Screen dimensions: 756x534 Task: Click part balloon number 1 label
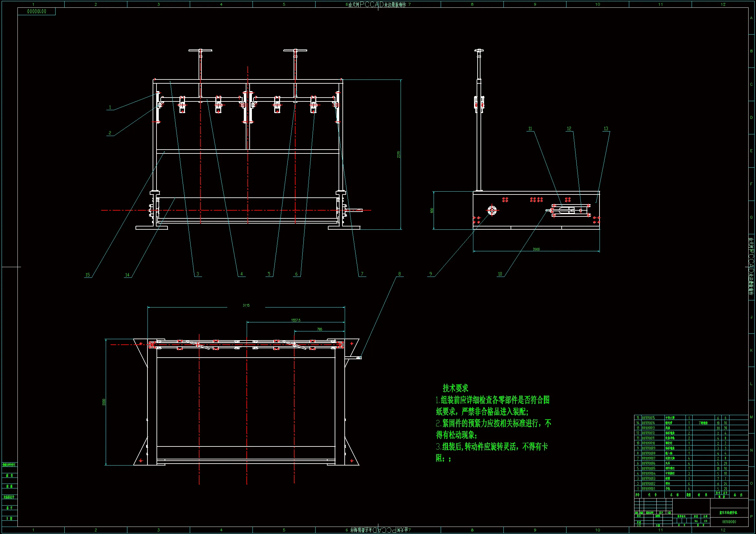click(110, 107)
